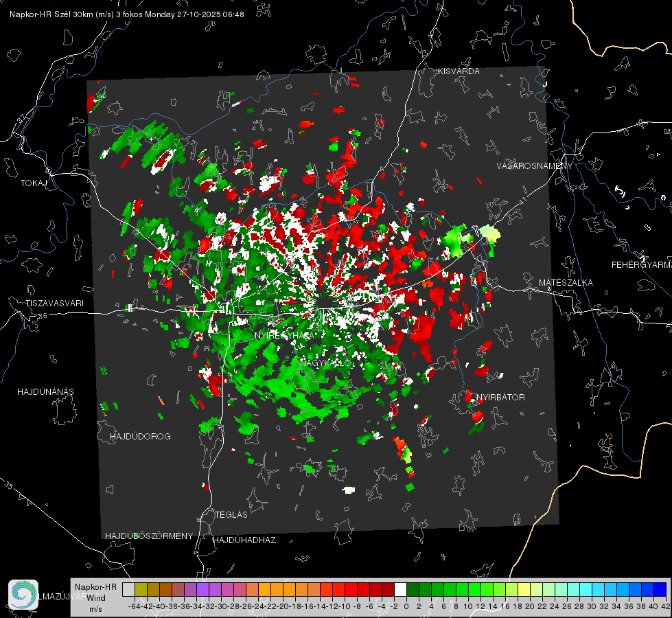Select the deep blue swatch between 40 and 42
The width and height of the screenshot is (672, 618).
click(660, 589)
